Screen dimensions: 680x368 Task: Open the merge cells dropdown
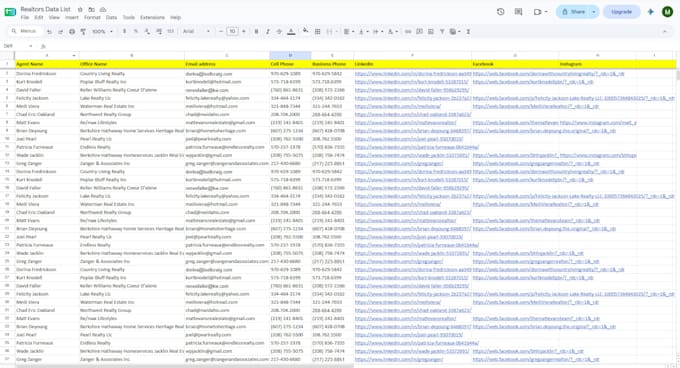pyautogui.click(x=336, y=32)
